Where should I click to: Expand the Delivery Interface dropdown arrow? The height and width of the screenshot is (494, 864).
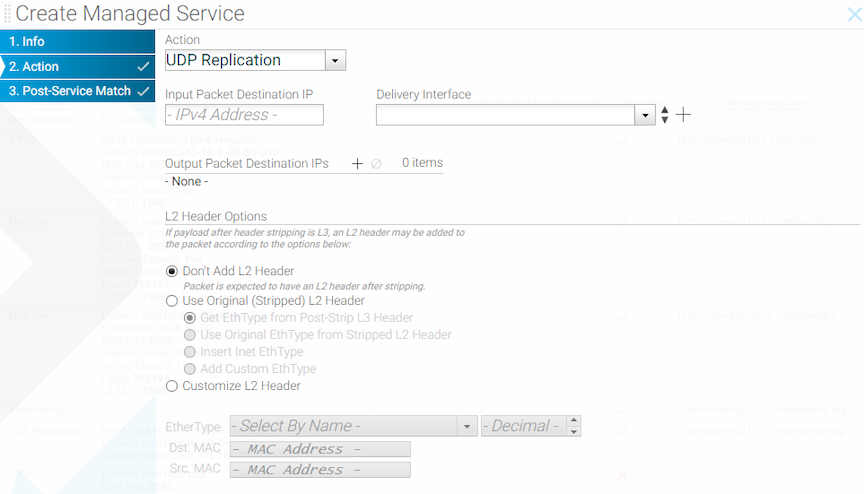point(645,115)
